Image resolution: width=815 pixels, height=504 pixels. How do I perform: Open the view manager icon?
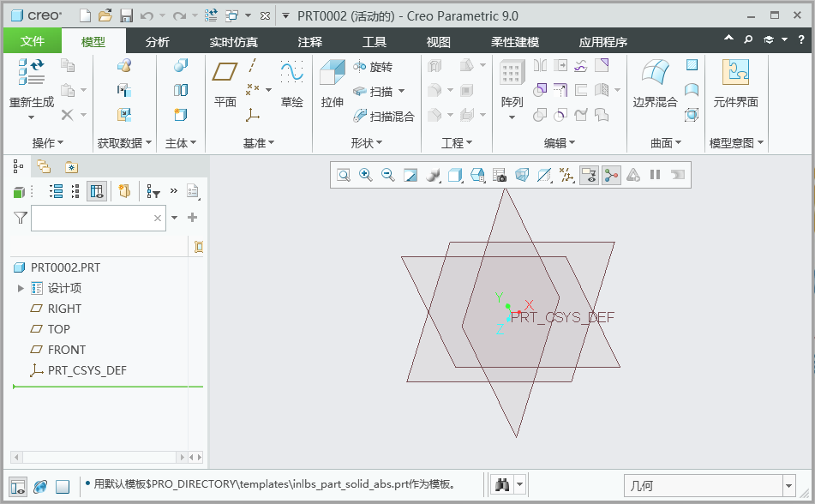[500, 175]
